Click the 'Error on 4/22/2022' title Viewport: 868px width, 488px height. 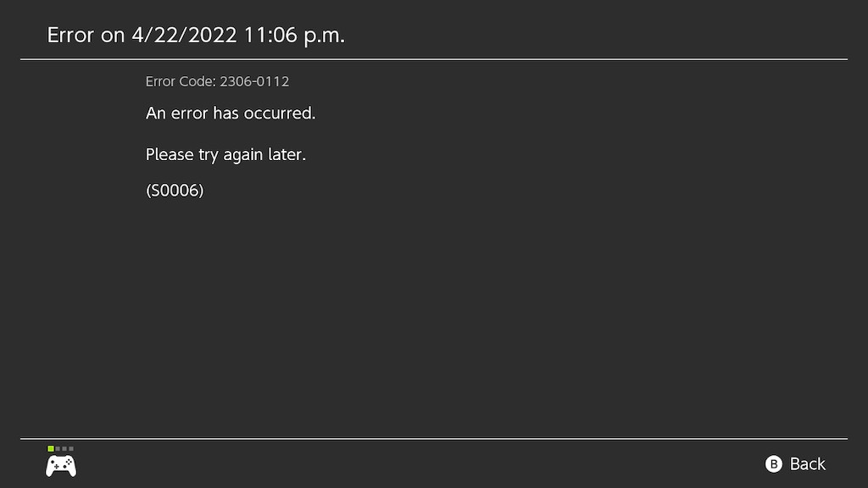coord(196,36)
